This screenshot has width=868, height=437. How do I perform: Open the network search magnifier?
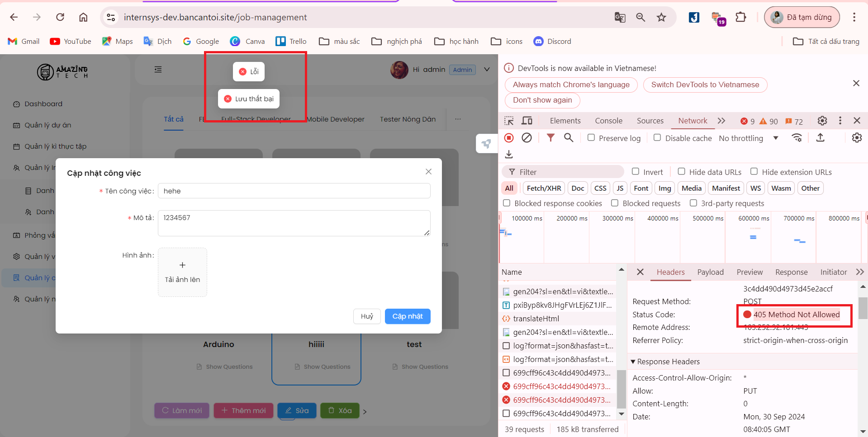tap(569, 138)
